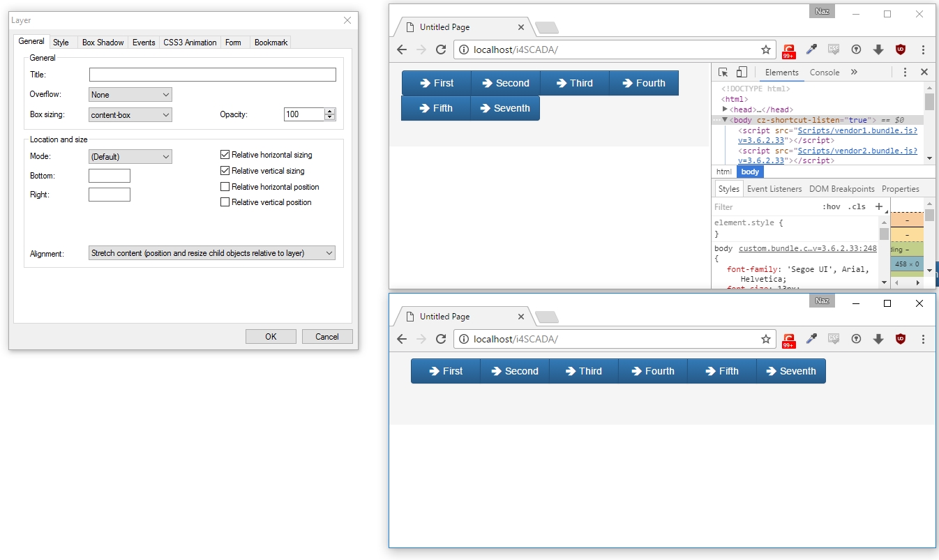The height and width of the screenshot is (560, 939).
Task: Click Bottom input field
Action: pyautogui.click(x=110, y=176)
